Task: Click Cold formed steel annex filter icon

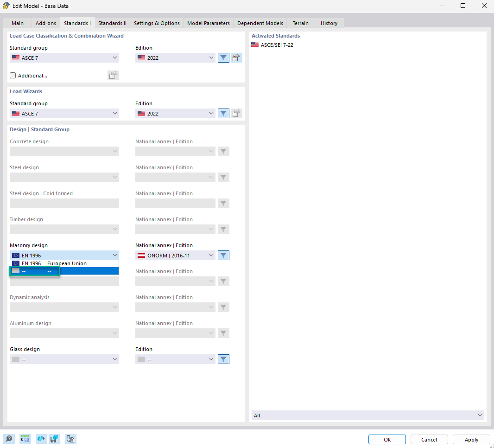Action: (223, 203)
